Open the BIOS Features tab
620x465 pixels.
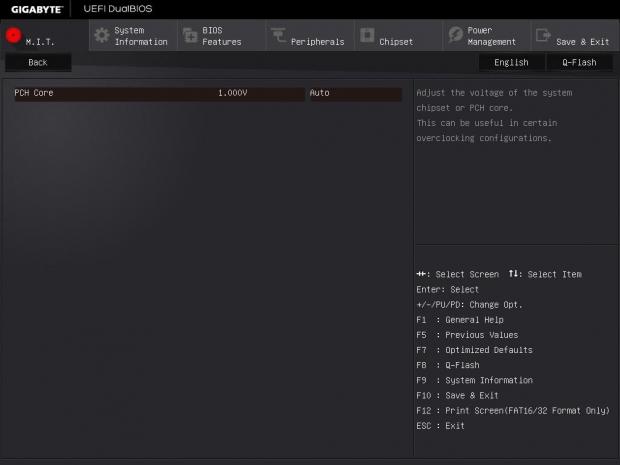tap(222, 36)
